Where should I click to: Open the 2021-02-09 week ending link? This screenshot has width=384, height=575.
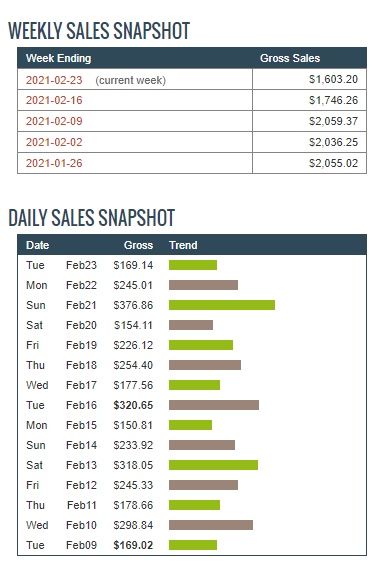click(x=54, y=121)
